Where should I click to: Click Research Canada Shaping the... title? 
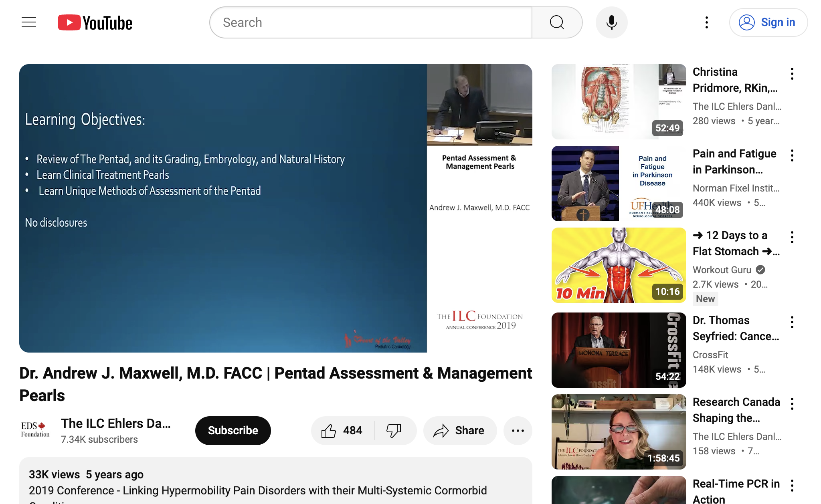736,410
